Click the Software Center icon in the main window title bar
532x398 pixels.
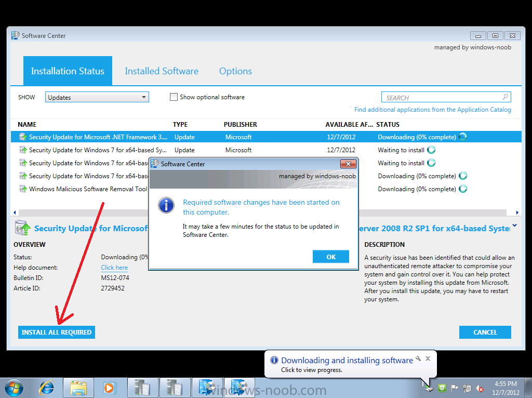(x=16, y=35)
